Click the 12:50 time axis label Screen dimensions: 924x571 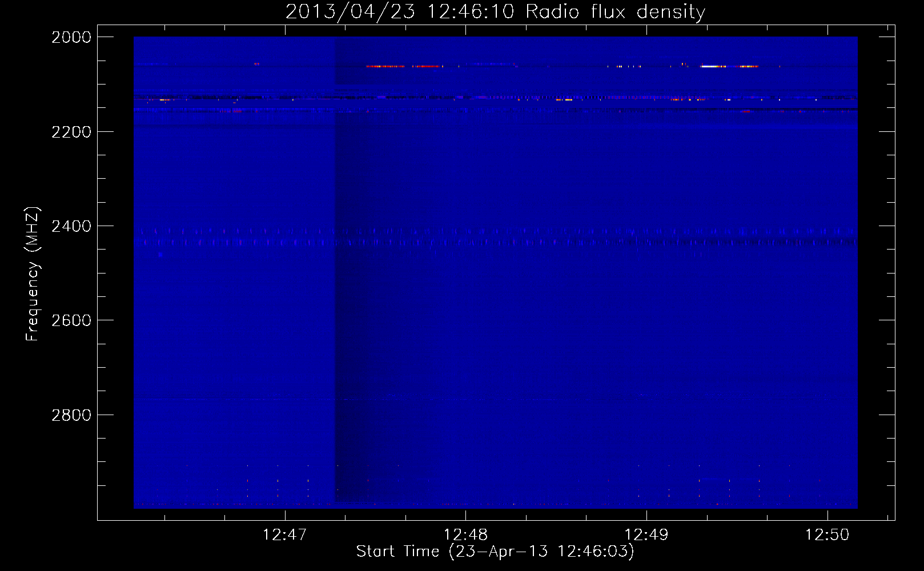tap(827, 534)
